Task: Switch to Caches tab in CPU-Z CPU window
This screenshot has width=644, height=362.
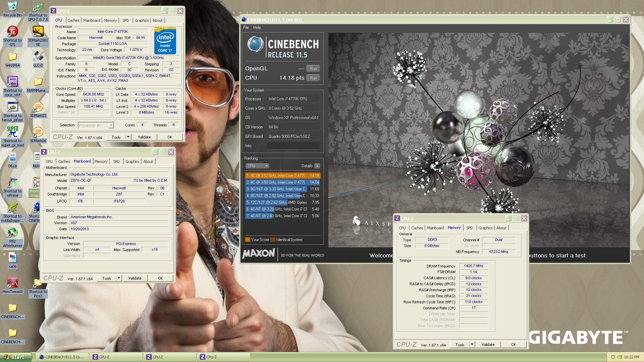Action: coord(73,20)
